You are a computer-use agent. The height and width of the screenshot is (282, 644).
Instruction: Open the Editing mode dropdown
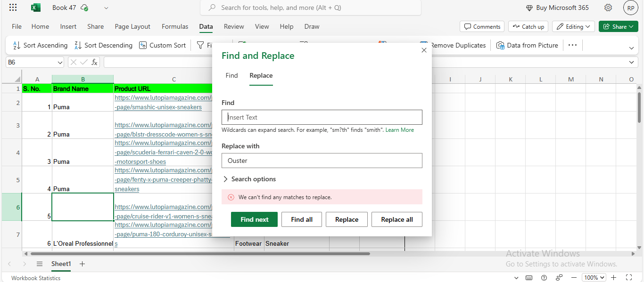pyautogui.click(x=573, y=27)
